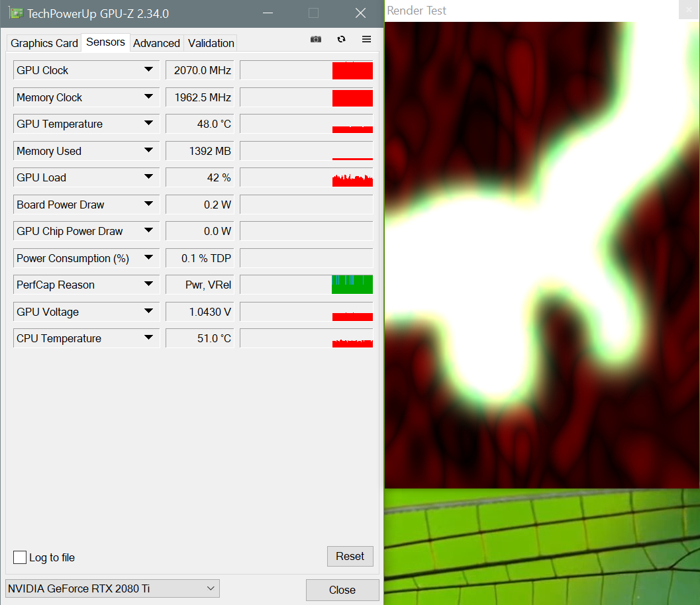The width and height of the screenshot is (700, 605).
Task: Open the hamburger menu icon
Action: [366, 39]
